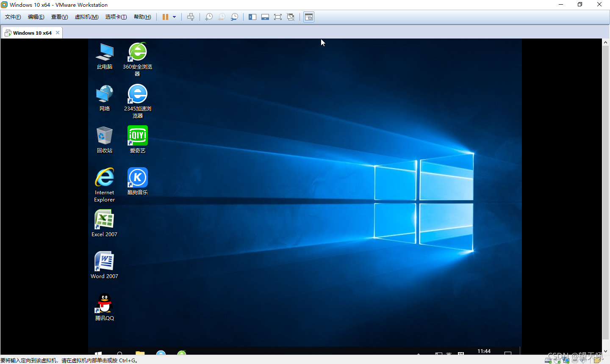Select the 此电脑 desktop icon

[x=105, y=56]
